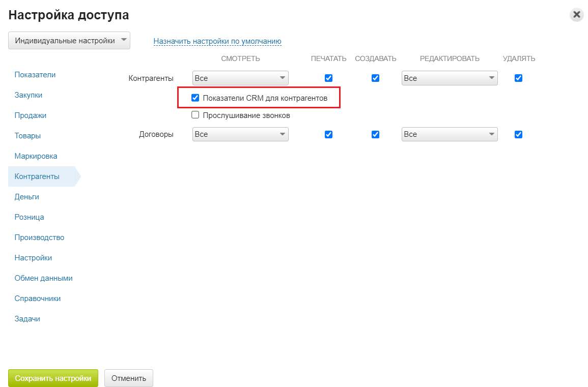Viewport: 588px width, 387px height.
Task: Uncheck "Создавать" permission for Контрагенты
Action: click(x=375, y=78)
